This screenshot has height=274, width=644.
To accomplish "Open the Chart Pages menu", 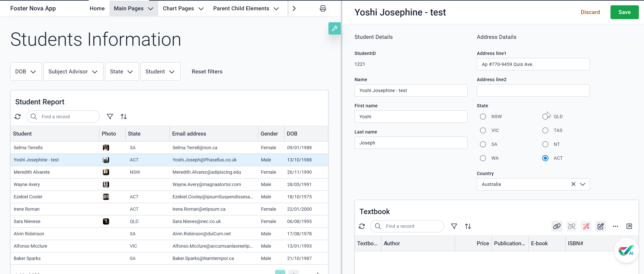I will [183, 9].
